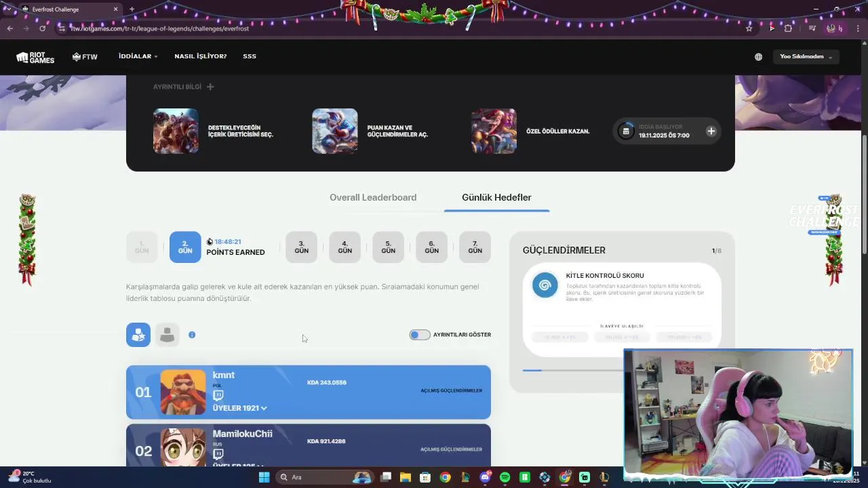This screenshot has height=488, width=868.
Task: Click the blue info icon
Action: [x=192, y=335]
